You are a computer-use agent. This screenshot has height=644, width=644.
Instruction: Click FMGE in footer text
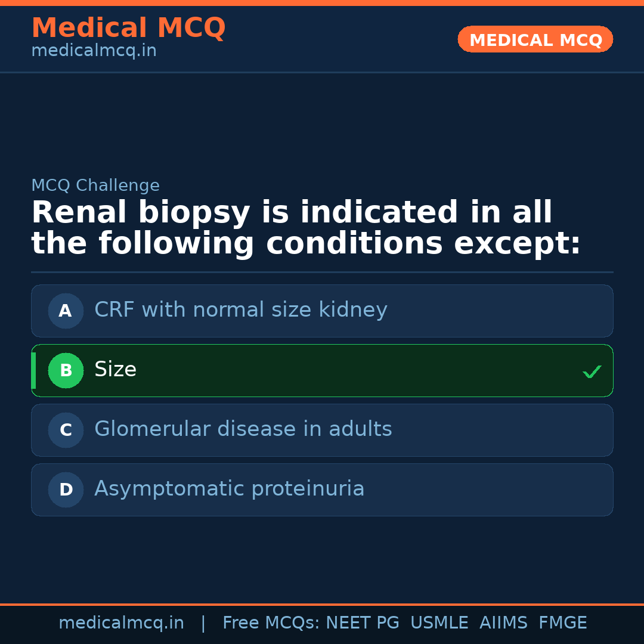562,623
